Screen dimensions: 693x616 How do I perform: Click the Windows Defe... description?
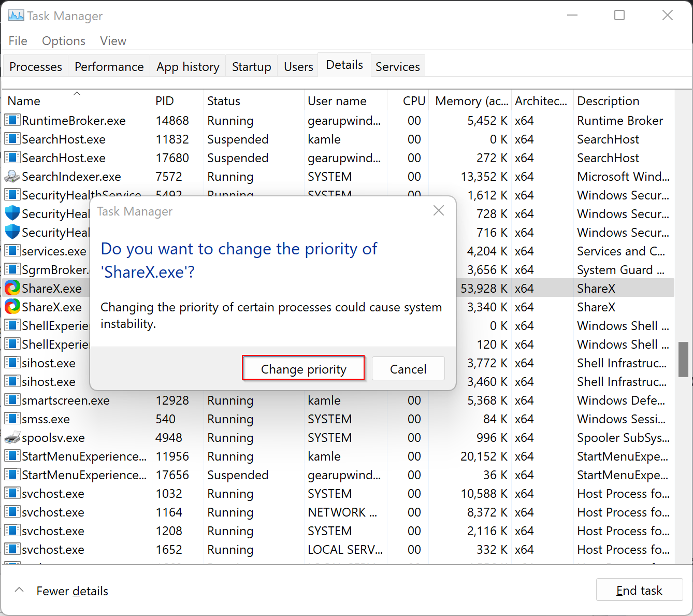(x=621, y=400)
